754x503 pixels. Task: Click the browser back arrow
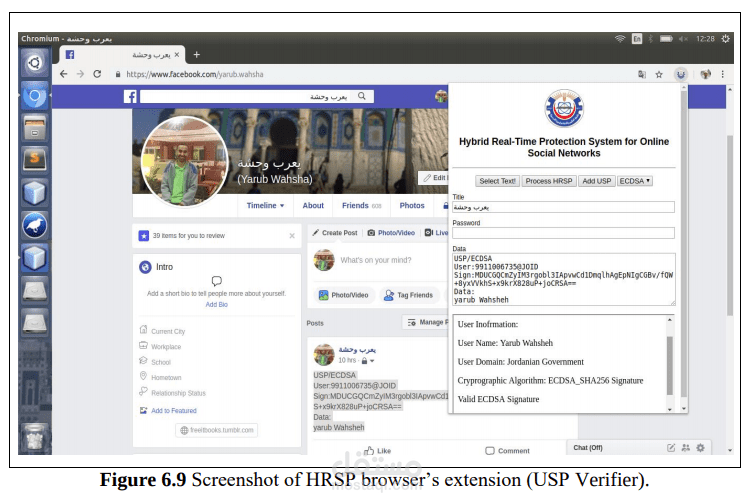click(x=63, y=74)
